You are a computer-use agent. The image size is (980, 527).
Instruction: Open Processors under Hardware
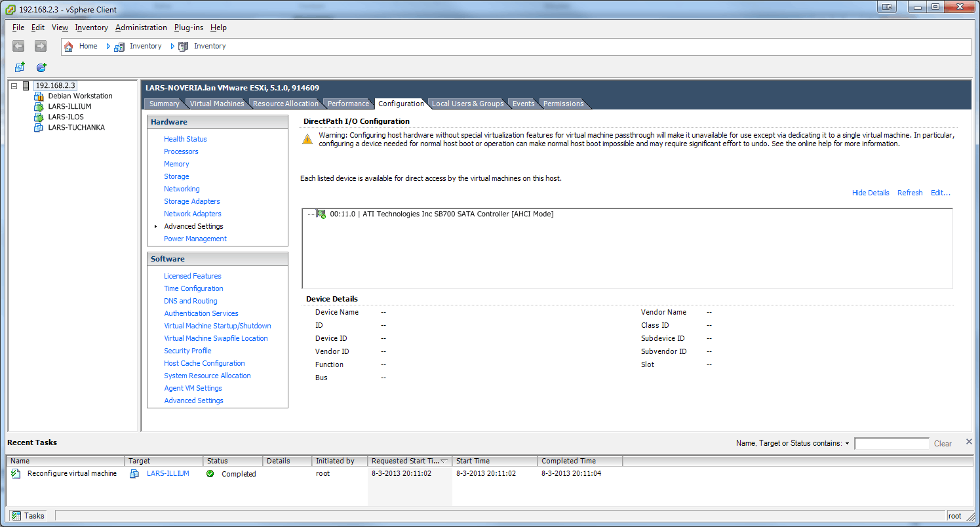click(x=181, y=151)
